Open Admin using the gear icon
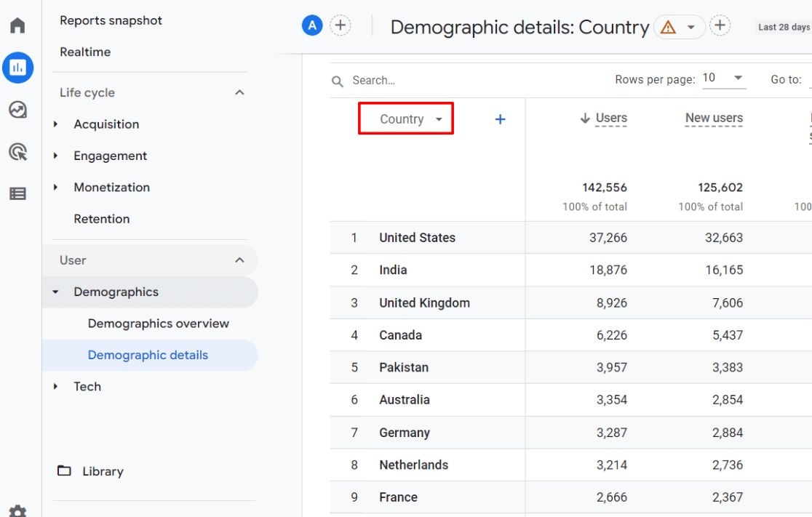 pos(17,511)
